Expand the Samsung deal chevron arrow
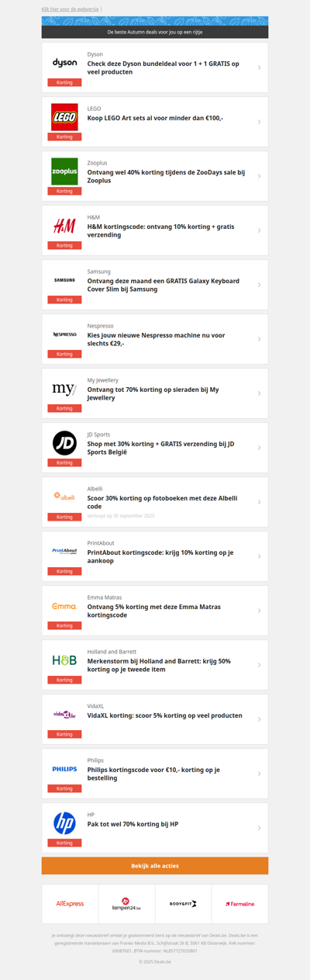The width and height of the screenshot is (310, 980). [259, 285]
